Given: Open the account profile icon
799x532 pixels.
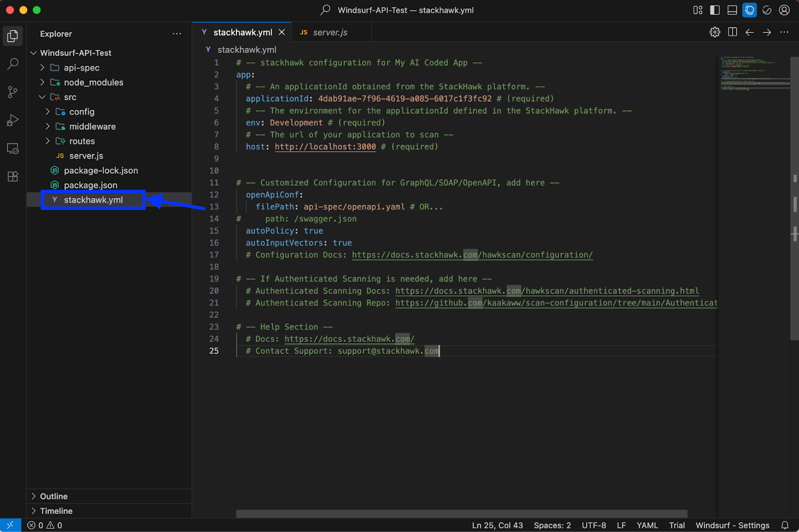Looking at the screenshot, I should (x=785, y=10).
